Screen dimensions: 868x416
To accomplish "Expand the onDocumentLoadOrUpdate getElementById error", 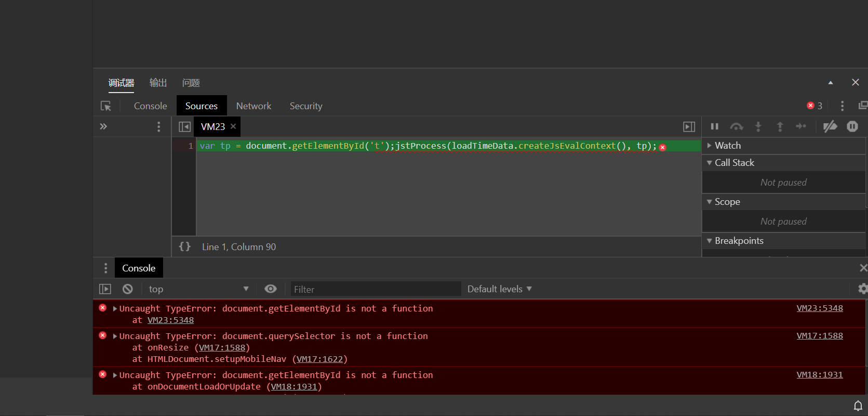I will pyautogui.click(x=115, y=375).
